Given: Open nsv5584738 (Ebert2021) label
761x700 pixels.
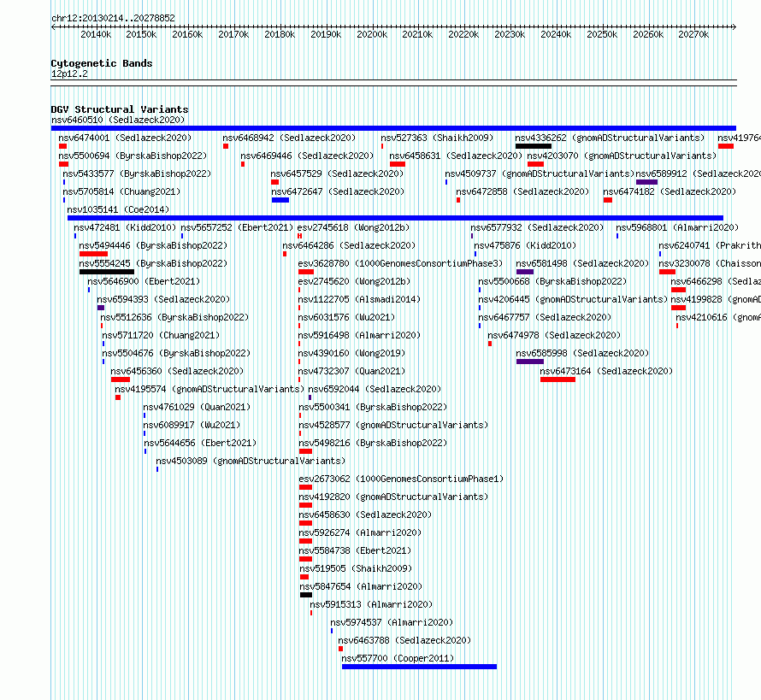Looking at the screenshot, I should [x=355, y=550].
